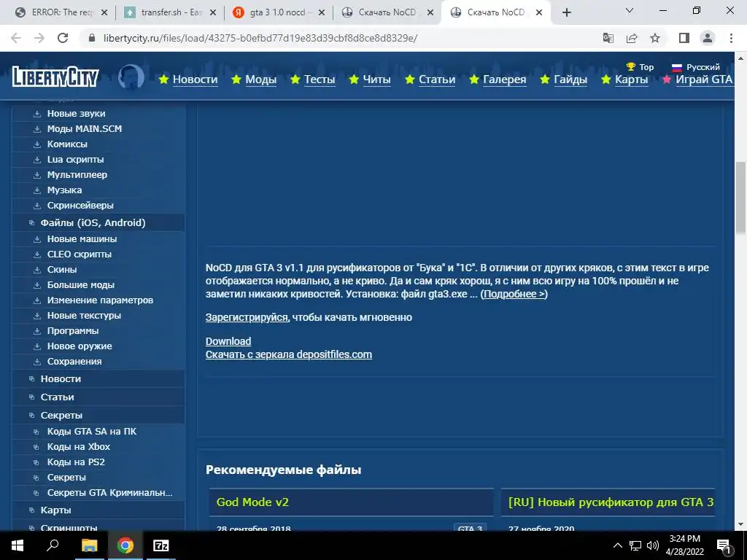Click the Chrome tab search chevron
The image size is (747, 560).
[x=630, y=10]
